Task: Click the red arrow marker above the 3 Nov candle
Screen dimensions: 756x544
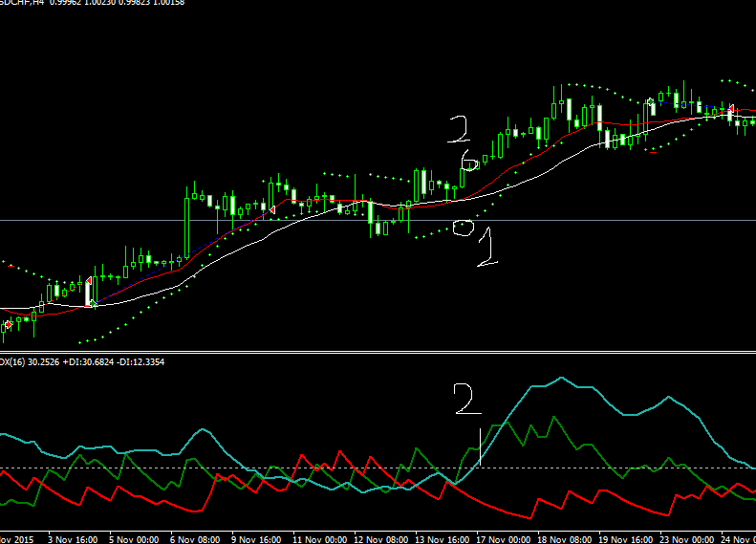Action: [x=89, y=280]
